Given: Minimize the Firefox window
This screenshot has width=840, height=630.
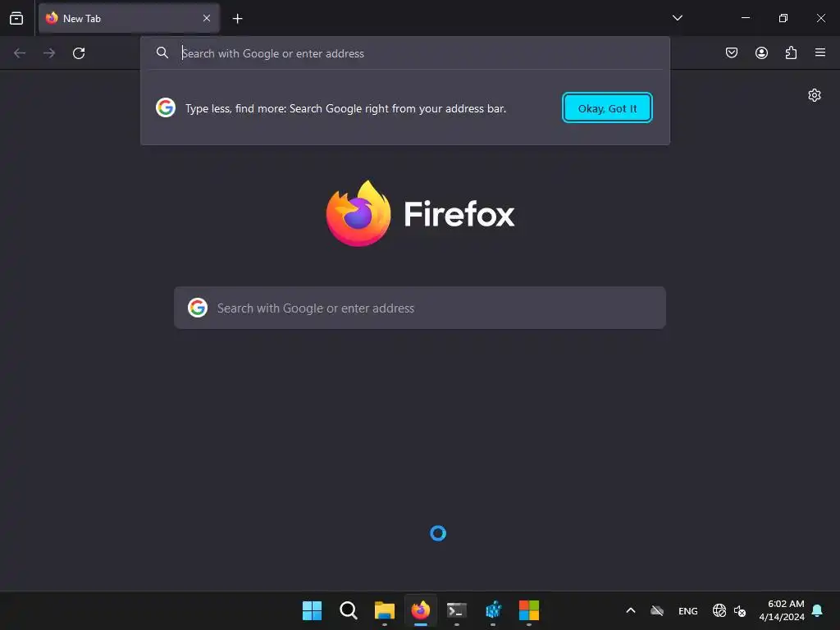Looking at the screenshot, I should [x=745, y=18].
